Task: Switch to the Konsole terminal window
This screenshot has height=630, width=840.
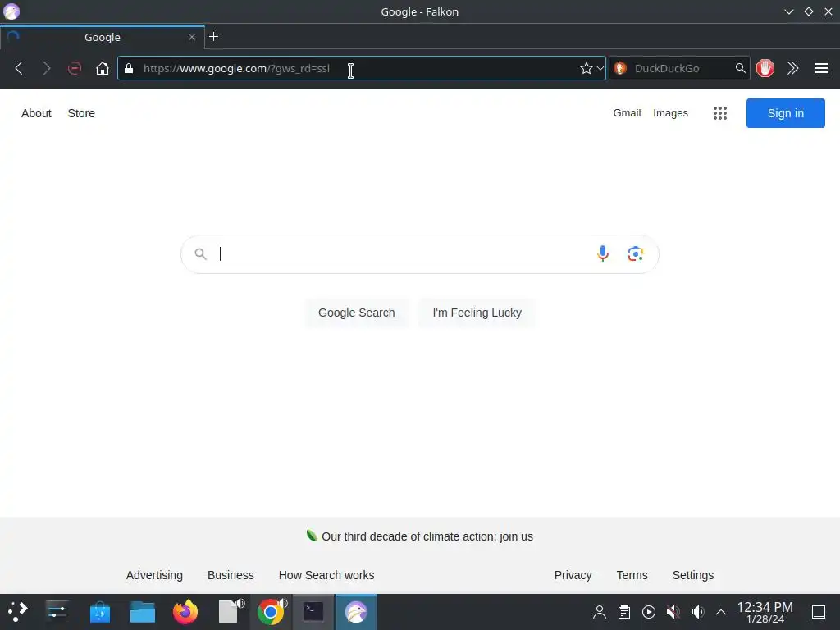Action: [x=313, y=612]
